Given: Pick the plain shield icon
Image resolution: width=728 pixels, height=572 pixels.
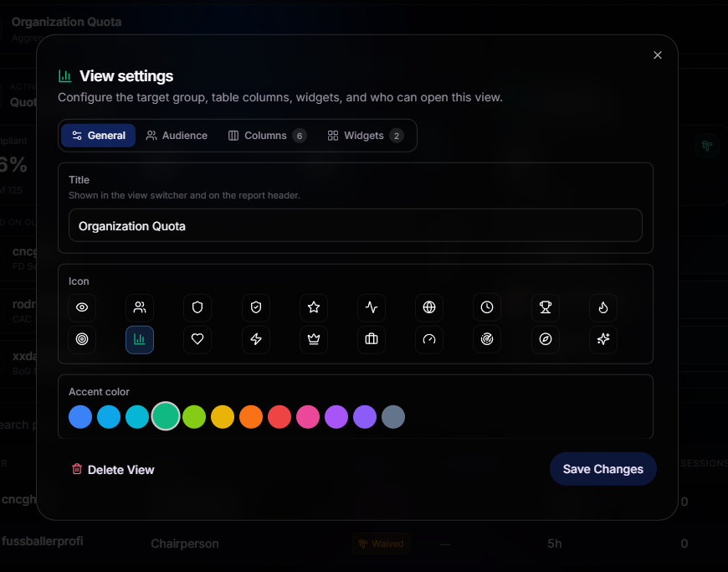Looking at the screenshot, I should [x=197, y=307].
